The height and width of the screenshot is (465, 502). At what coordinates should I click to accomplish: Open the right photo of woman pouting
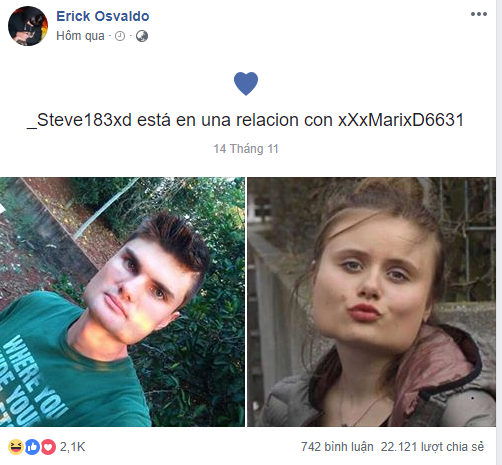click(x=371, y=302)
